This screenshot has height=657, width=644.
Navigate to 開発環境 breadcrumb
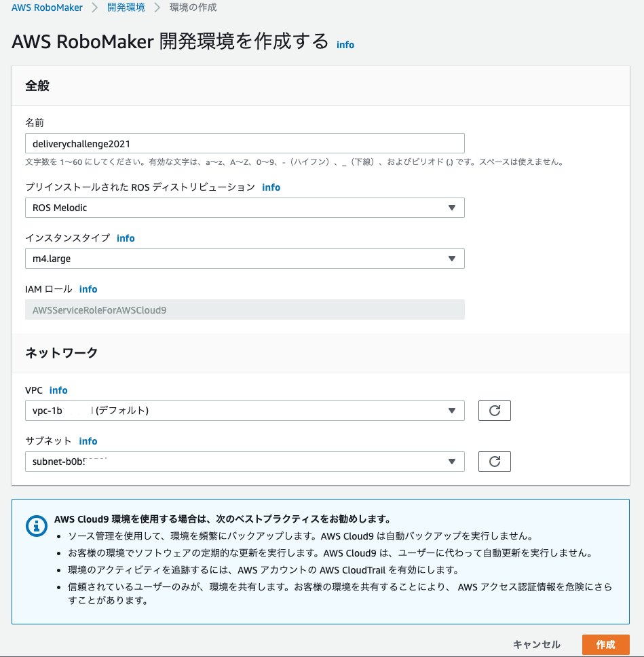[x=126, y=7]
